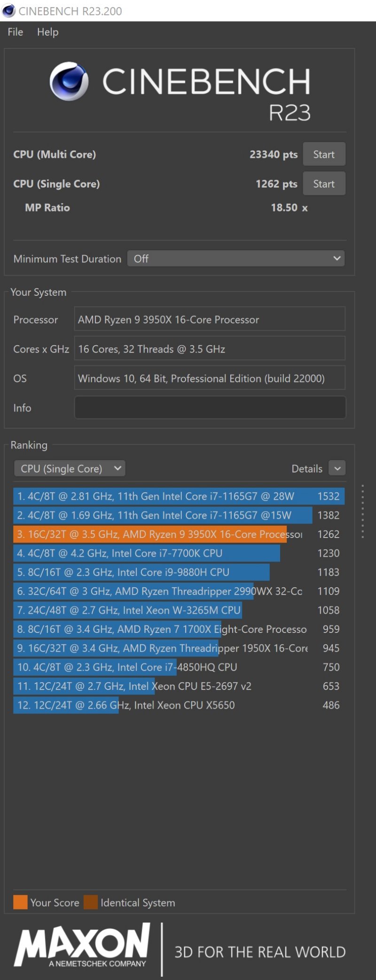Screen dimensions: 376x980
Task: Click the Processor name field
Action: point(210,319)
